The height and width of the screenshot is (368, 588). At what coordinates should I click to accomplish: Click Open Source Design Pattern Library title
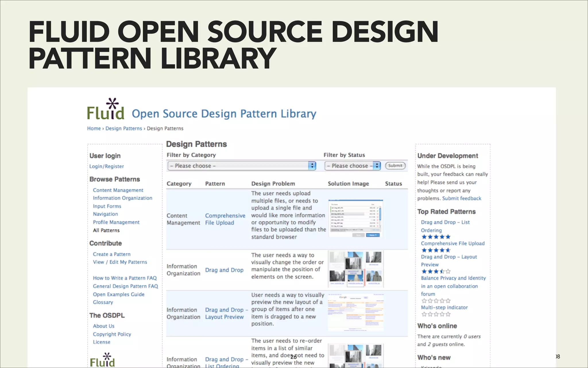(224, 114)
